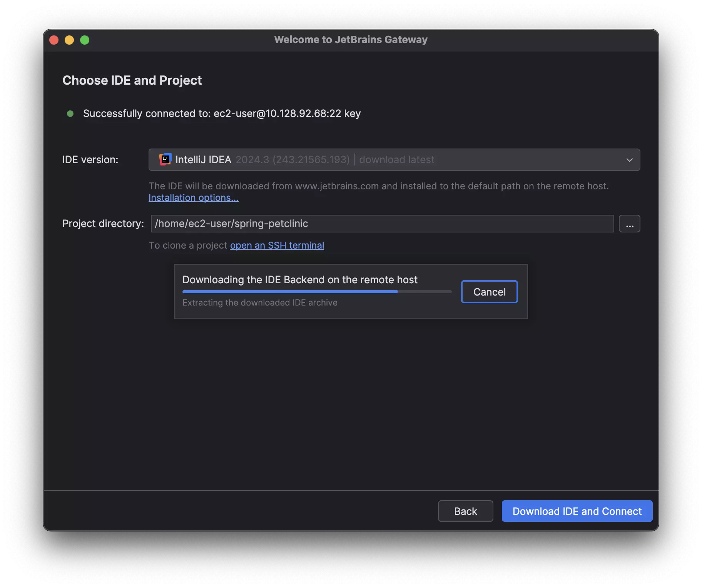
Task: Click the green connection status dot
Action: tap(70, 114)
